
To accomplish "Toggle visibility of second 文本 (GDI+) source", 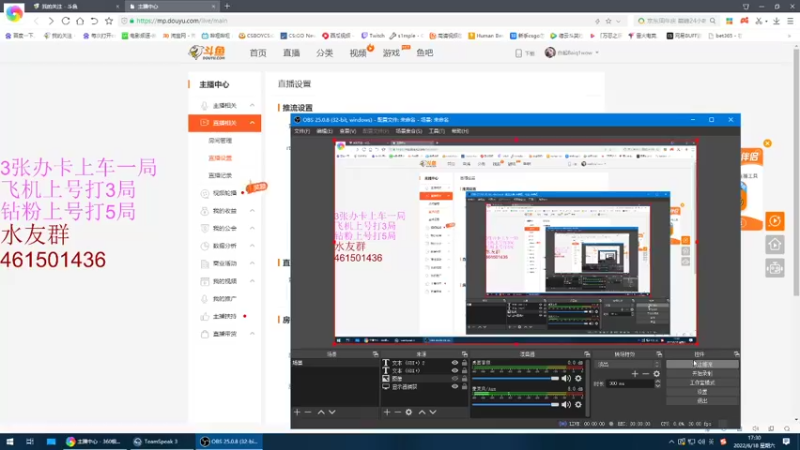I will pyautogui.click(x=455, y=370).
